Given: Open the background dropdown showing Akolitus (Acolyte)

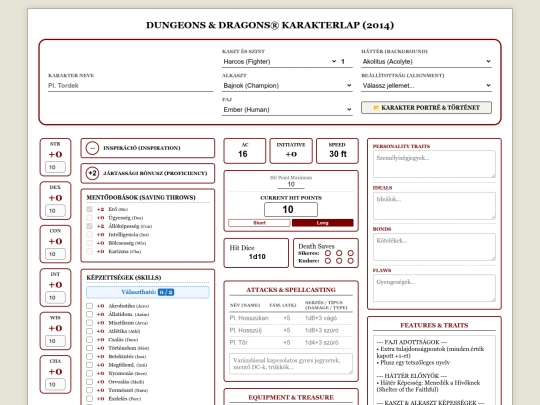Looking at the screenshot, I should tap(426, 61).
